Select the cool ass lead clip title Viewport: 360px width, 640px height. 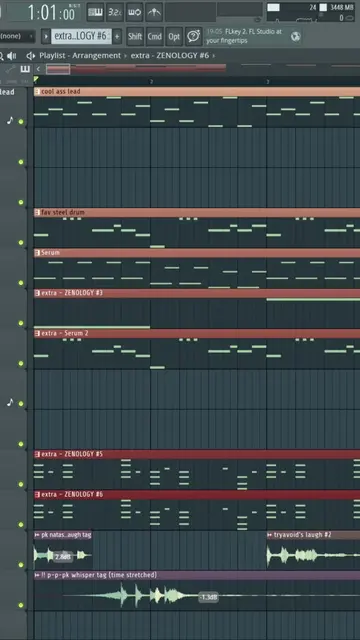(x=61, y=92)
